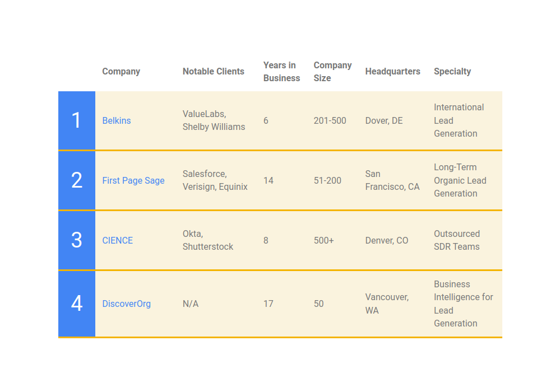Select the '51-200' company size cell
The height and width of the screenshot is (392, 555).
327,181
